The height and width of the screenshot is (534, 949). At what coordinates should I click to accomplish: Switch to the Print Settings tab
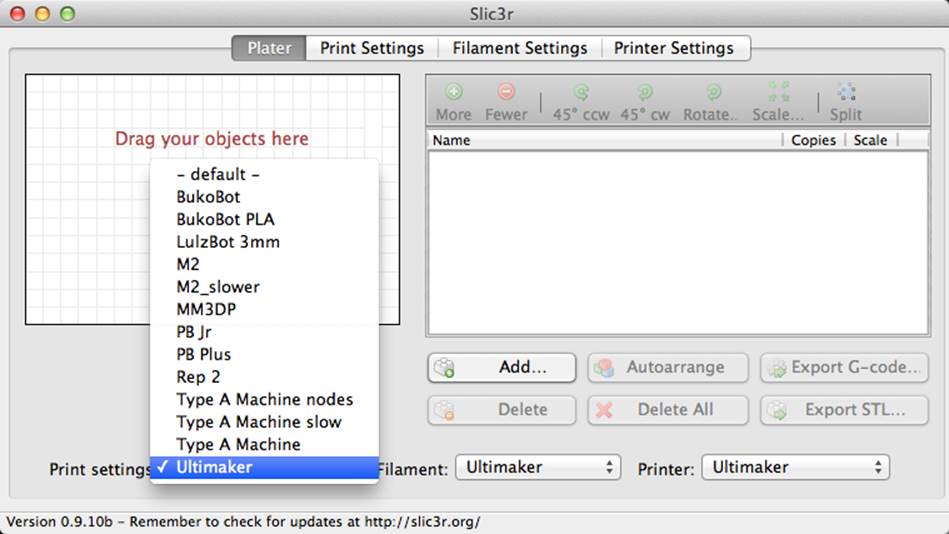coord(372,48)
